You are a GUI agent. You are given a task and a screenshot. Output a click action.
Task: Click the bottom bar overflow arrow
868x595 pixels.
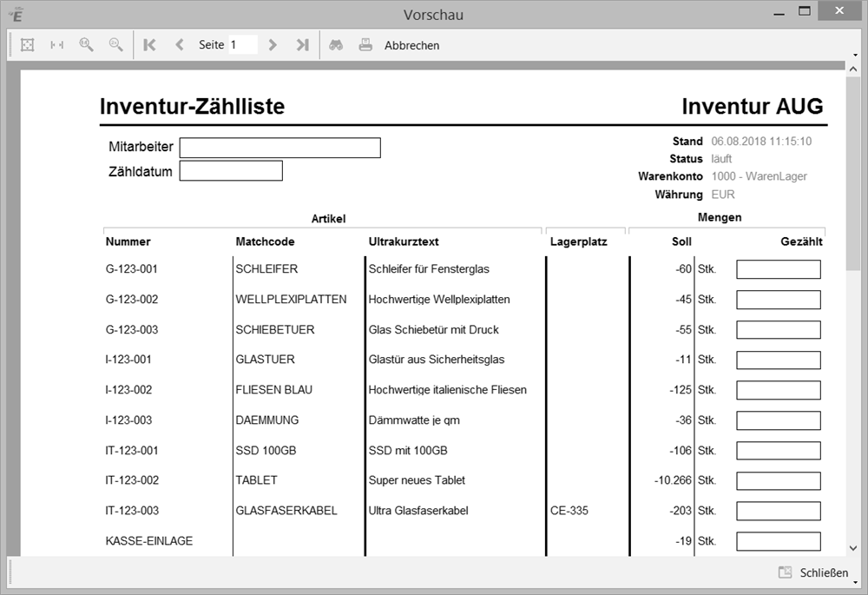(x=855, y=583)
